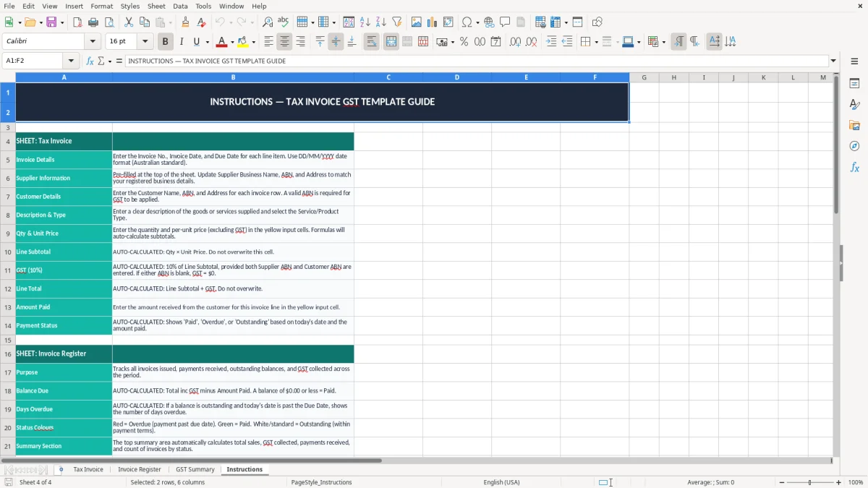Run the spelling check

[284, 22]
